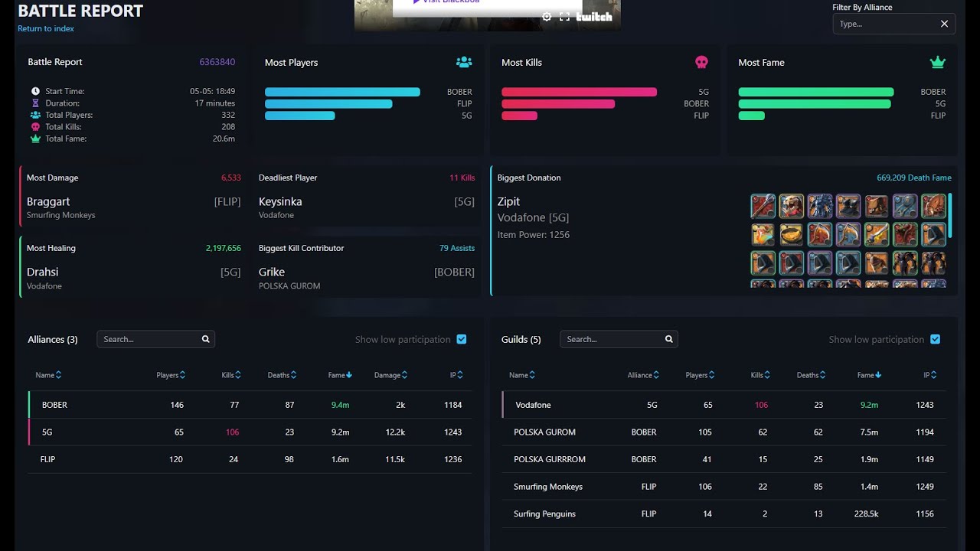Select the 5G alliance row
Image resolution: width=980 pixels, height=551 pixels.
pyautogui.click(x=250, y=432)
